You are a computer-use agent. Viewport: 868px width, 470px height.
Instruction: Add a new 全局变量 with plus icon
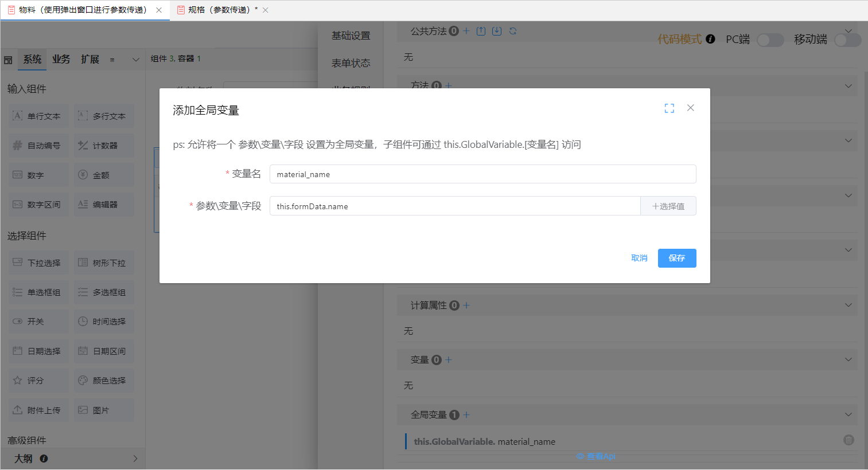coord(466,414)
